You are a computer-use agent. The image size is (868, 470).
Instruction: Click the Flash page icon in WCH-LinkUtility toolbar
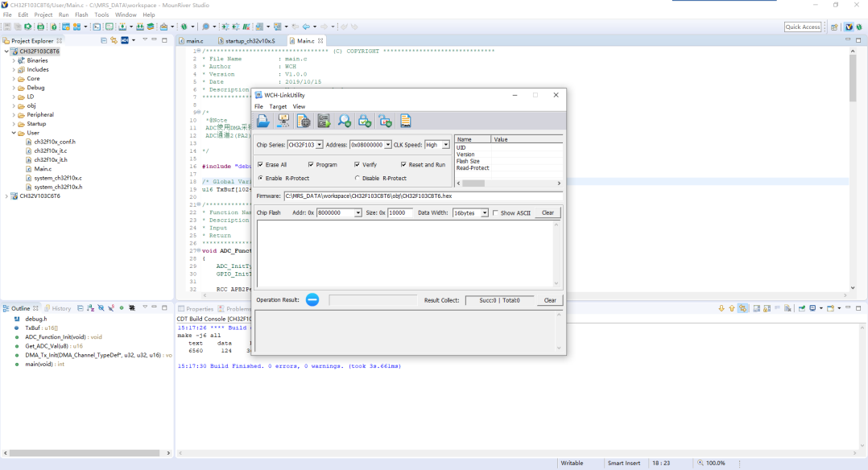(x=406, y=121)
